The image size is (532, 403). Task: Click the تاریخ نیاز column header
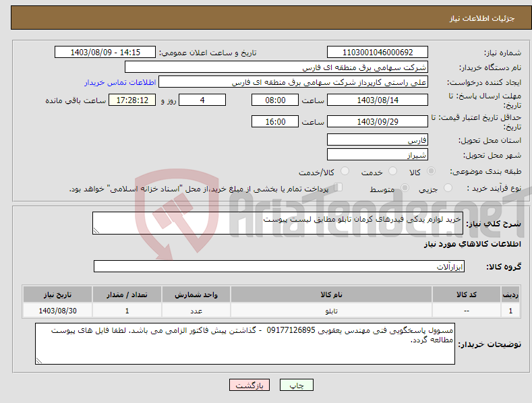pos(57,294)
